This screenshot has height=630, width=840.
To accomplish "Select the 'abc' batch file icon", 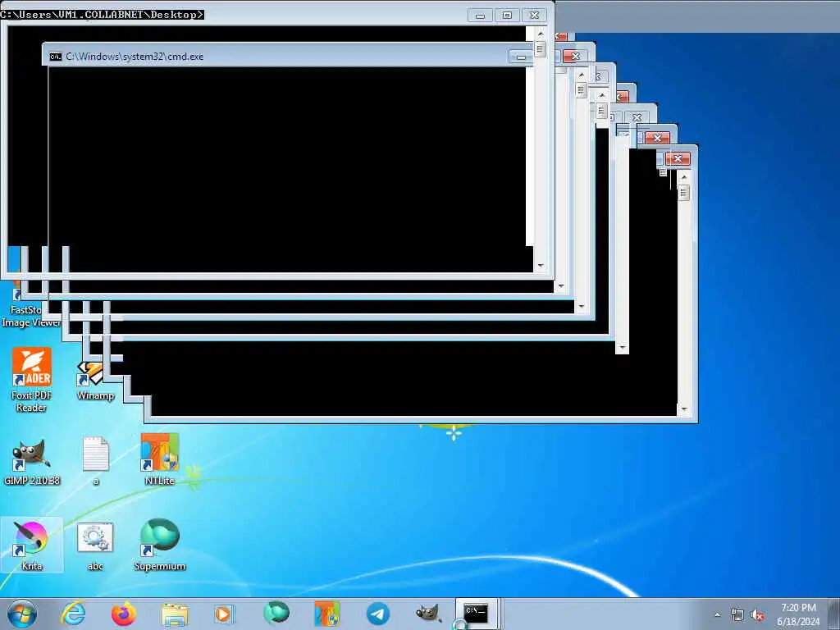I will (95, 545).
